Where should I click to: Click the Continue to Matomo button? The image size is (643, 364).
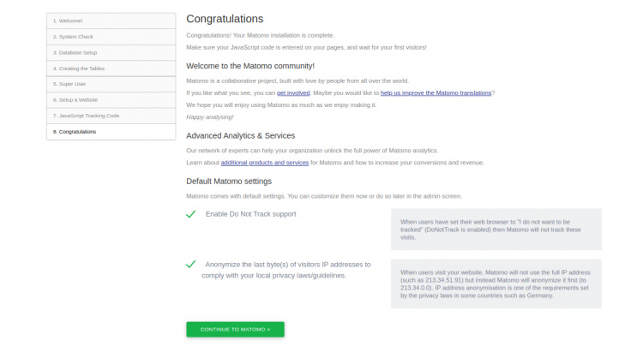(x=235, y=329)
